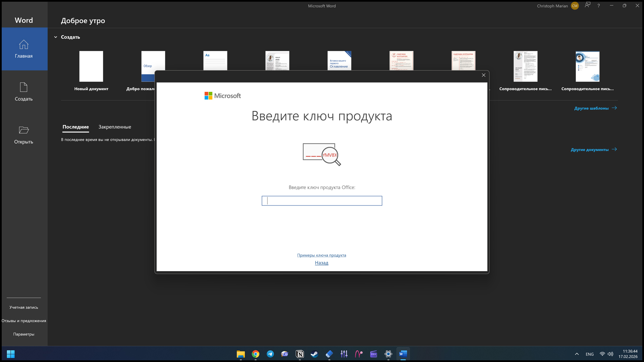Open Notion from the taskbar

click(300, 354)
